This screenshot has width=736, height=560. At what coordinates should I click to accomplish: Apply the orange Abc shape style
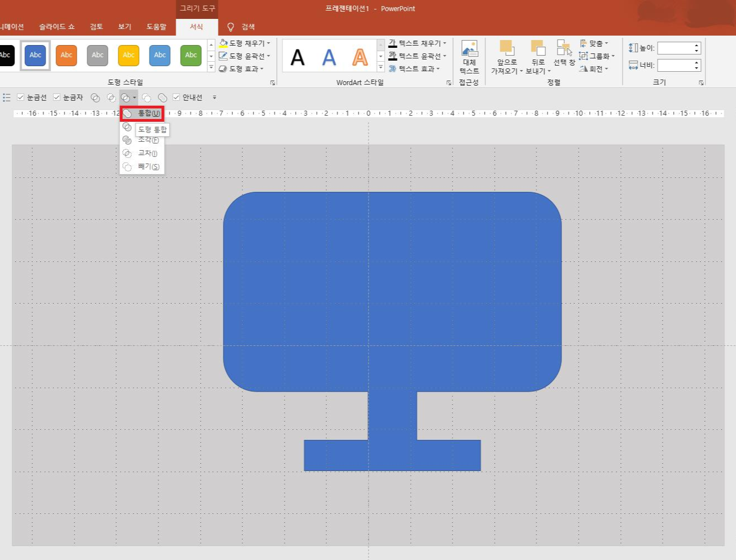[x=67, y=55]
